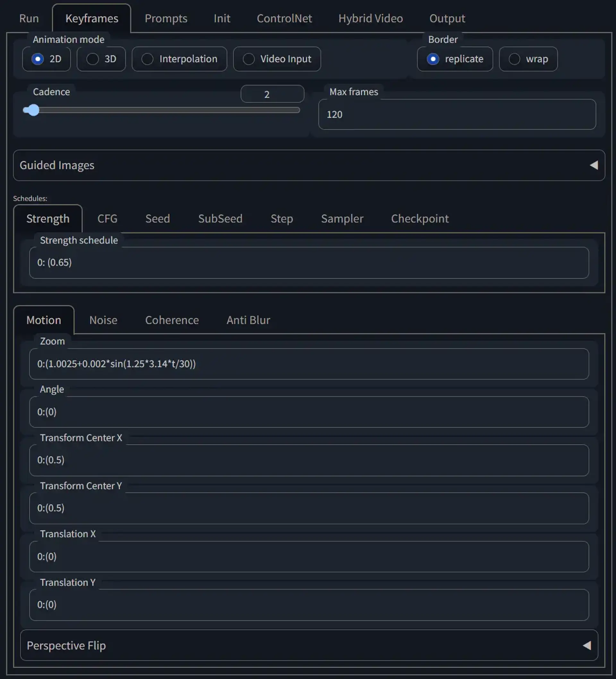The height and width of the screenshot is (679, 616).
Task: Click the Cadence number box
Action: pos(272,94)
